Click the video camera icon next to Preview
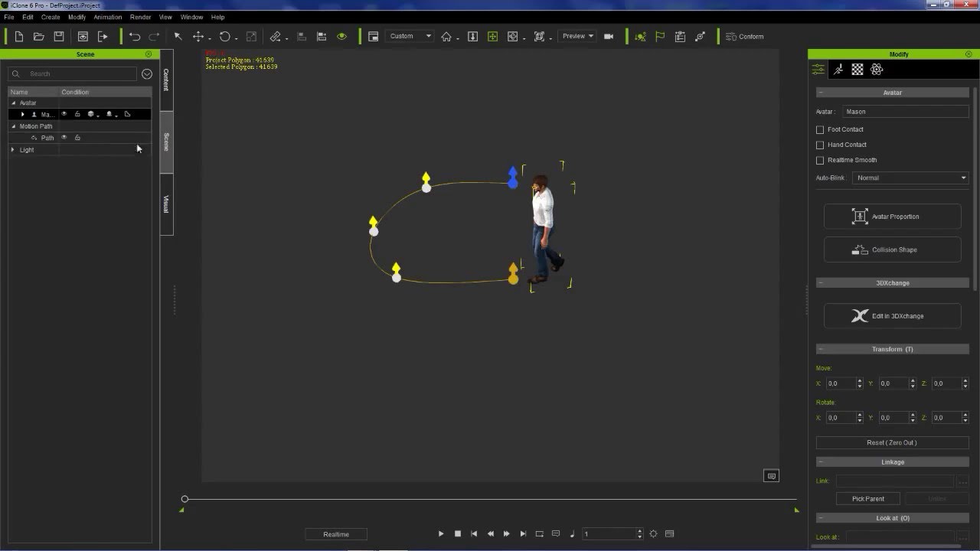 (609, 36)
